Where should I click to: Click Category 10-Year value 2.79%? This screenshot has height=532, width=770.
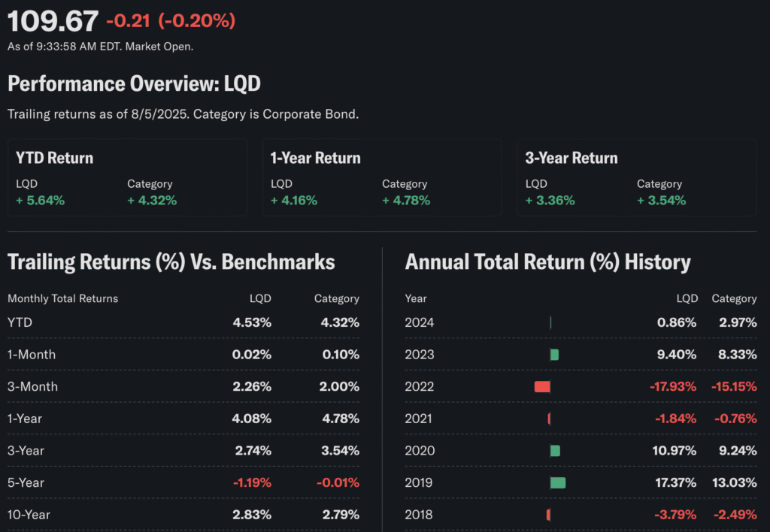(x=341, y=515)
